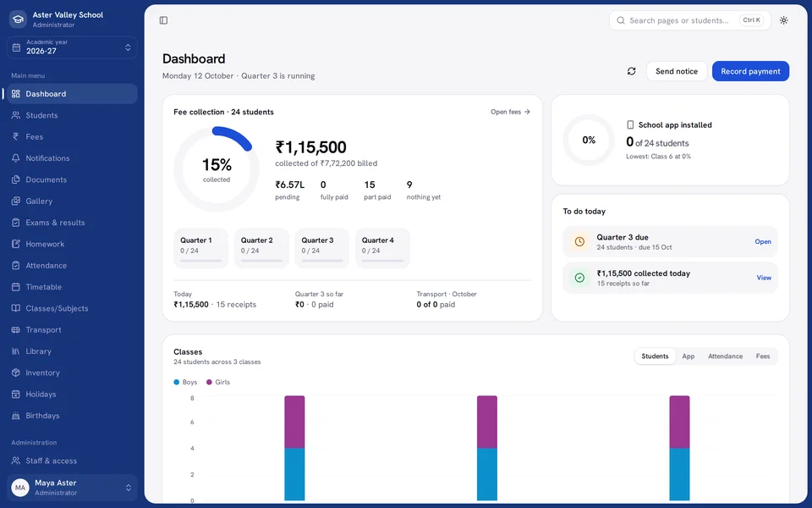The height and width of the screenshot is (508, 812).
Task: Click the phone icon next to School app installed
Action: [x=630, y=125]
